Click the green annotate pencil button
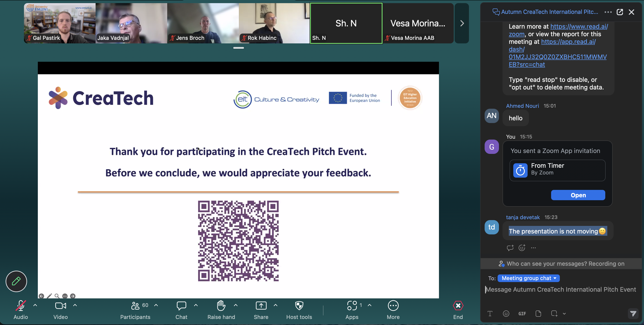Image resolution: width=644 pixels, height=325 pixels. point(16,281)
